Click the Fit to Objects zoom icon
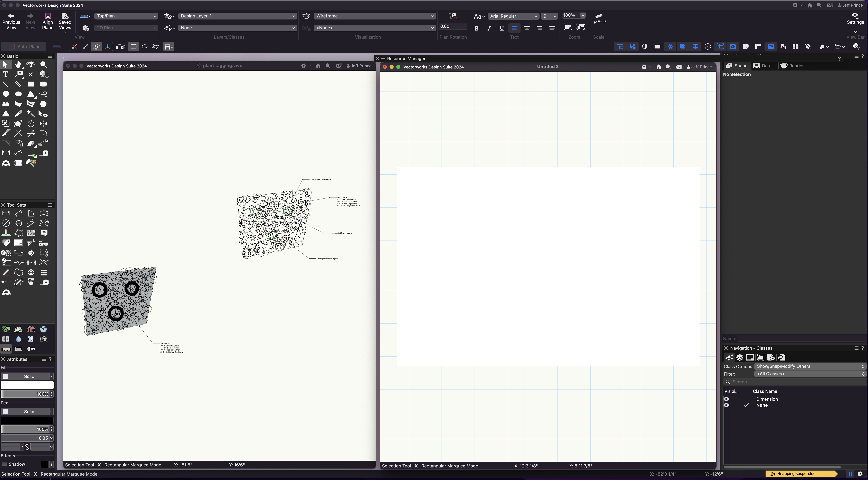Screen dimensions: 868x480 (581, 27)
